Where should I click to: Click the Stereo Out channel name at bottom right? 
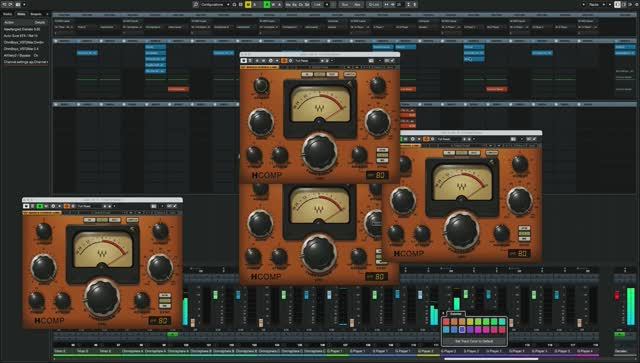pos(620,351)
